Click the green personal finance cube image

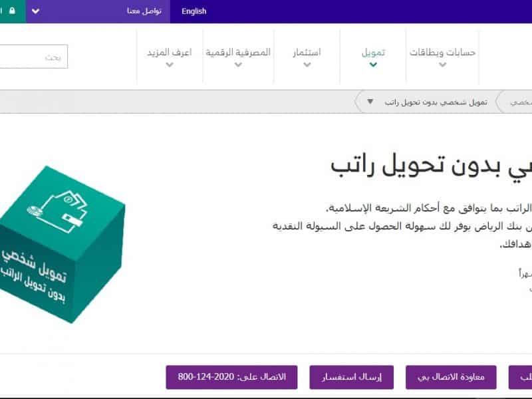[62, 244]
